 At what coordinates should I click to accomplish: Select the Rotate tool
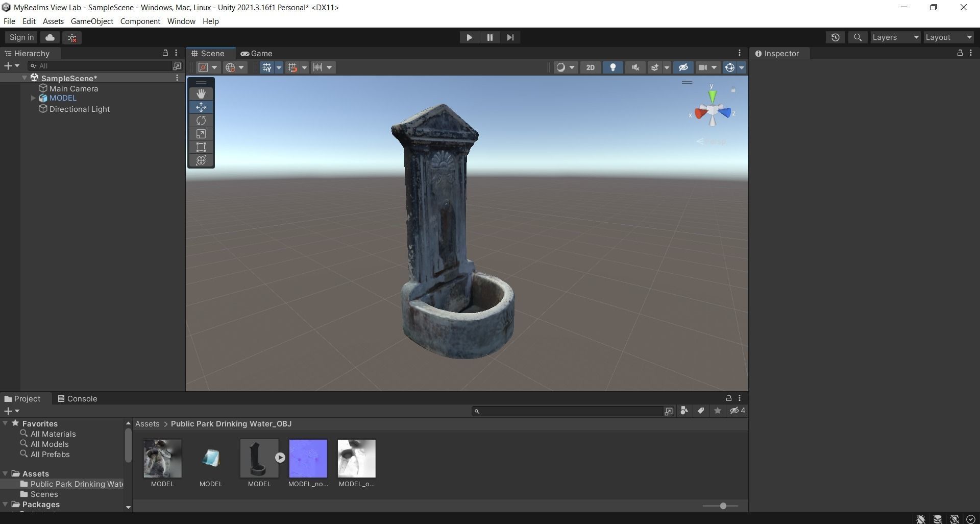point(201,121)
